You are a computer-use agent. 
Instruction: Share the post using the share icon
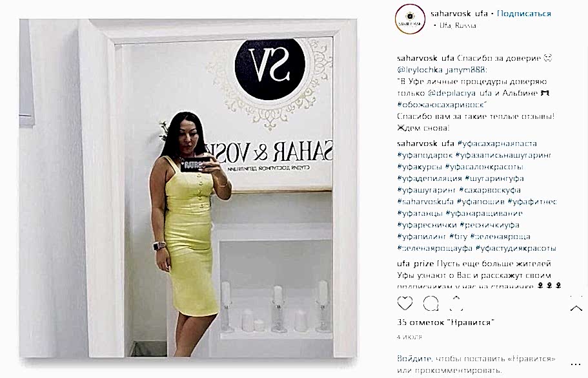click(x=456, y=303)
